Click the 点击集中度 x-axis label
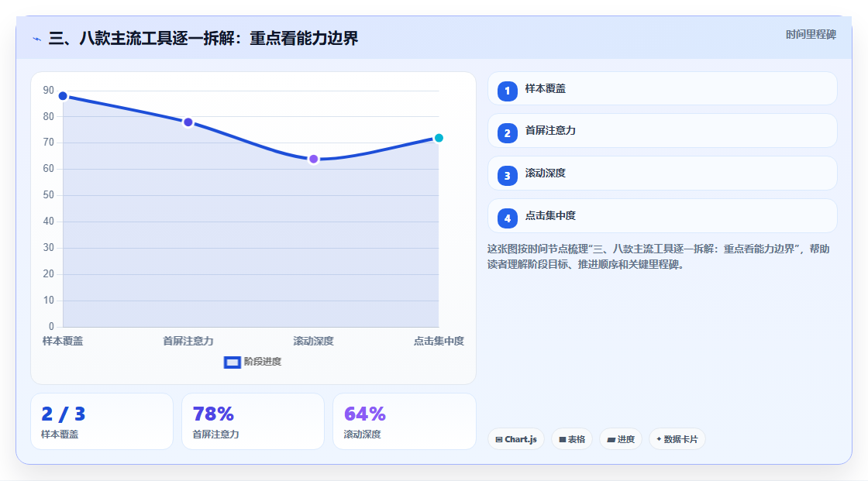Viewport: 868px width, 481px height. [x=439, y=341]
